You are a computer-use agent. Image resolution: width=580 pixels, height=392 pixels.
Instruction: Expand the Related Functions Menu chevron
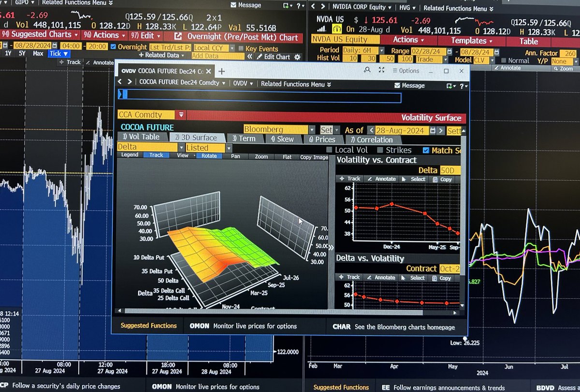pyautogui.click(x=328, y=84)
